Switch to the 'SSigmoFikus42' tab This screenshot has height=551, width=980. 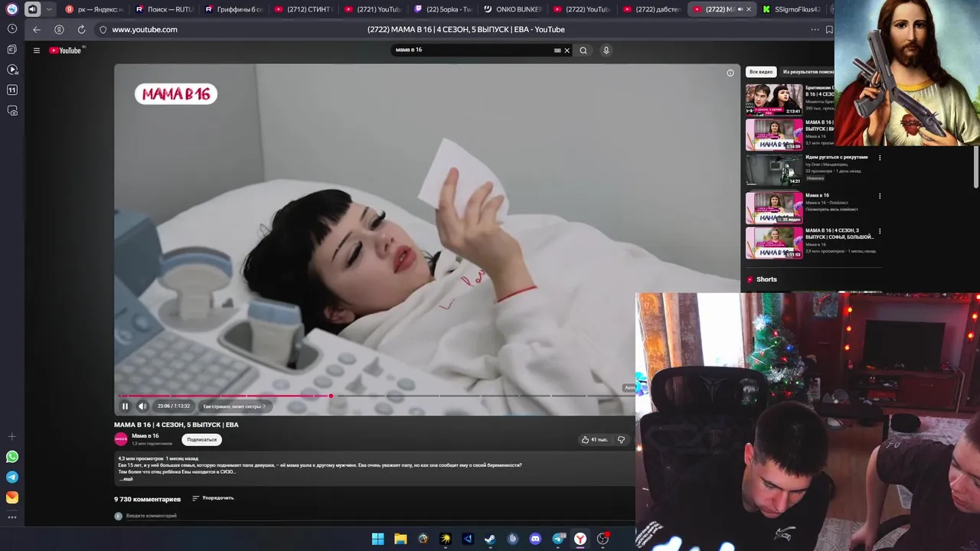(x=792, y=9)
